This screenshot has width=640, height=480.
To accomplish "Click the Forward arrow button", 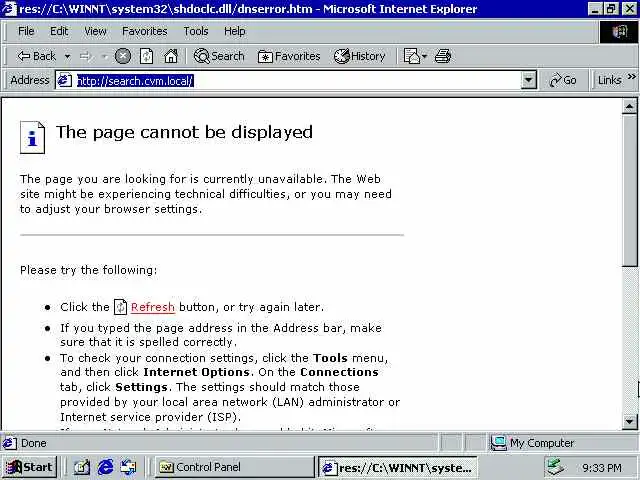I will point(85,56).
